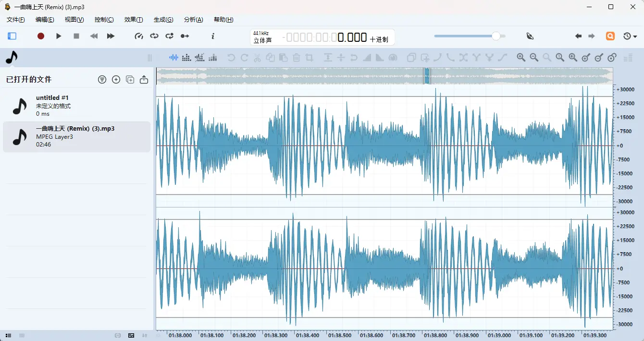The width and height of the screenshot is (644, 341).
Task: Open the 效果 menu
Action: (134, 20)
